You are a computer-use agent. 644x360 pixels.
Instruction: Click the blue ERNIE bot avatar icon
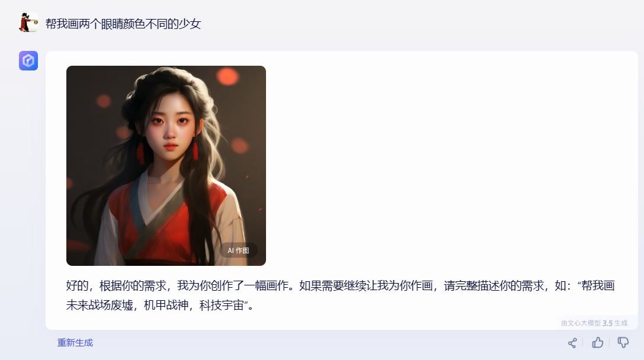tap(28, 61)
